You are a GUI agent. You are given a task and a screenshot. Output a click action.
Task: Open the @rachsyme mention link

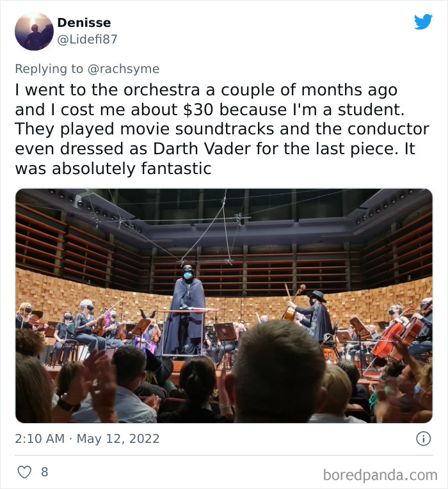[x=123, y=68]
